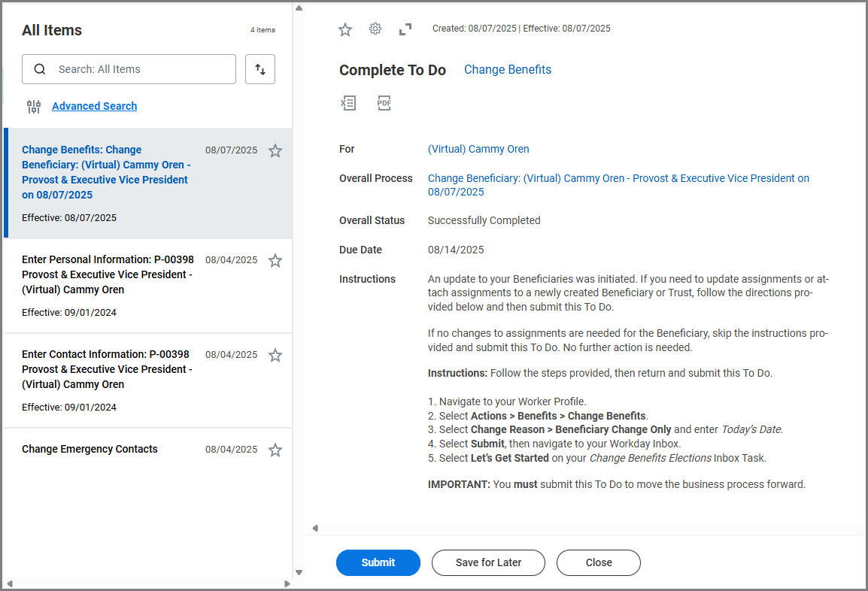Toggle star on Change Emergency Contacts

click(275, 450)
